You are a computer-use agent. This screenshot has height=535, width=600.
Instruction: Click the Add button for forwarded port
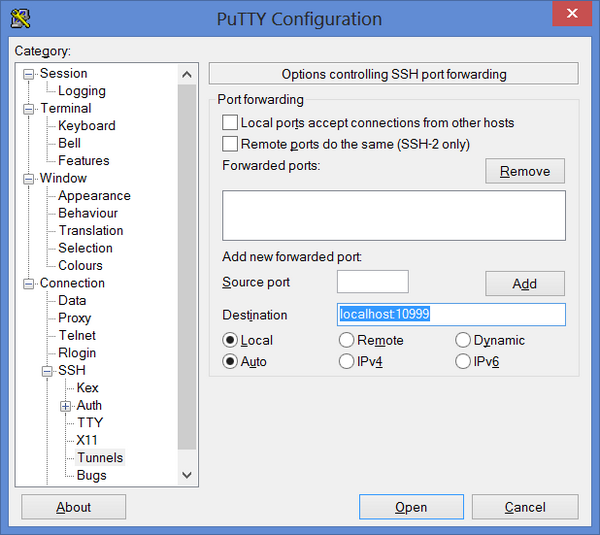[x=524, y=283]
